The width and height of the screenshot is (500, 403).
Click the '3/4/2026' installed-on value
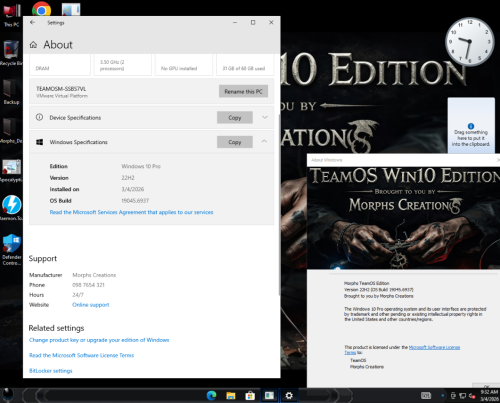tap(133, 189)
